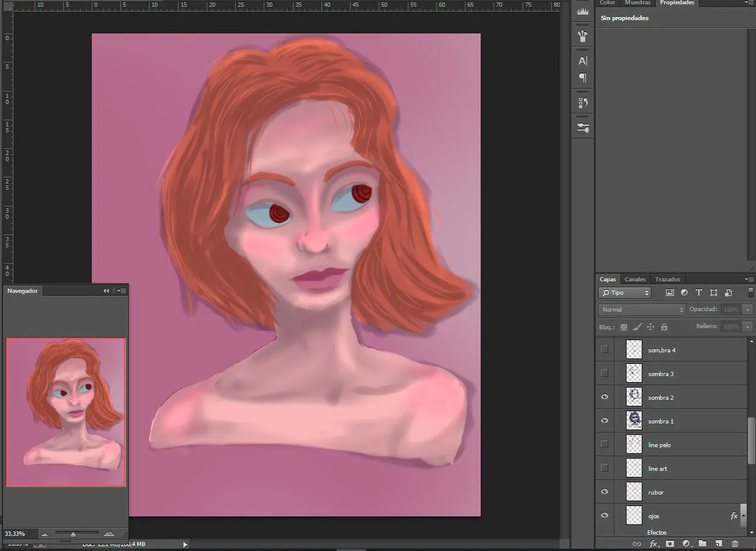The image size is (756, 551).
Task: Zoom in using Navigator large mountains icon
Action: click(109, 534)
